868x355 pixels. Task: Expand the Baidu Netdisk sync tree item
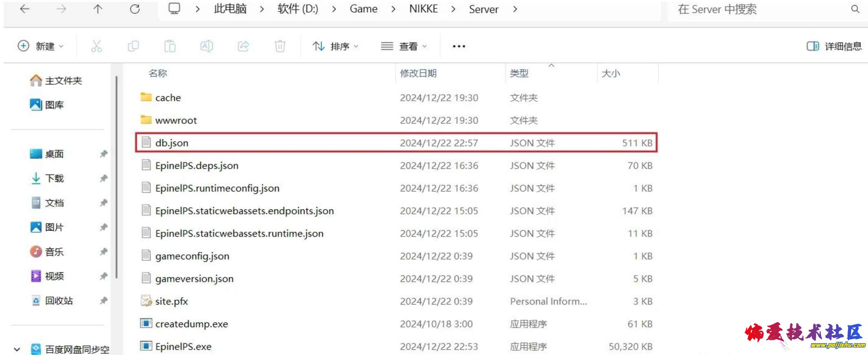[17, 349]
